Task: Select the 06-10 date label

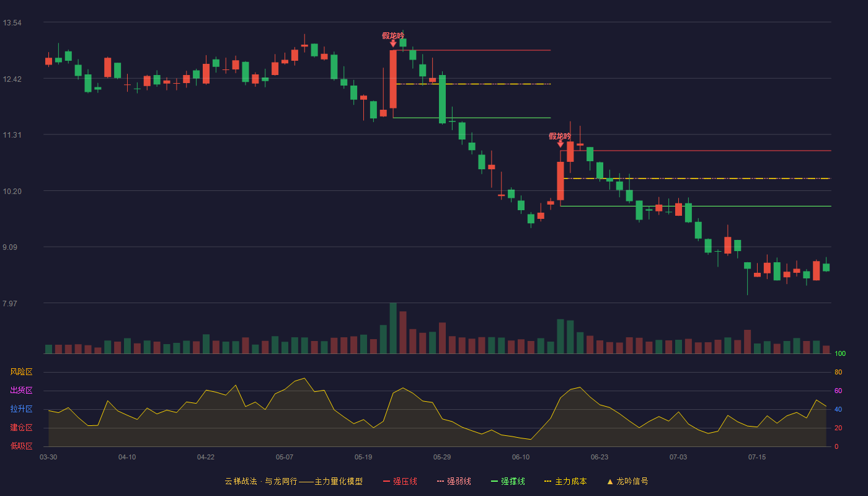Action: [x=521, y=457]
